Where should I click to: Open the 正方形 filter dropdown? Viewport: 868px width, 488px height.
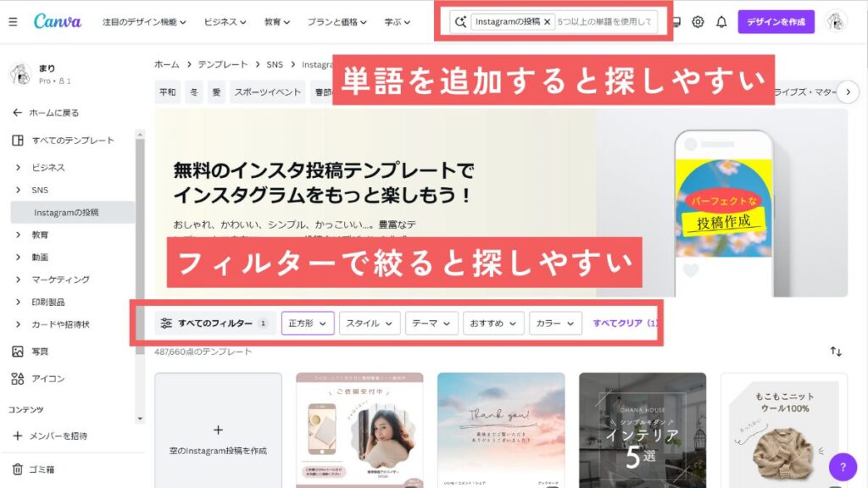pos(307,323)
